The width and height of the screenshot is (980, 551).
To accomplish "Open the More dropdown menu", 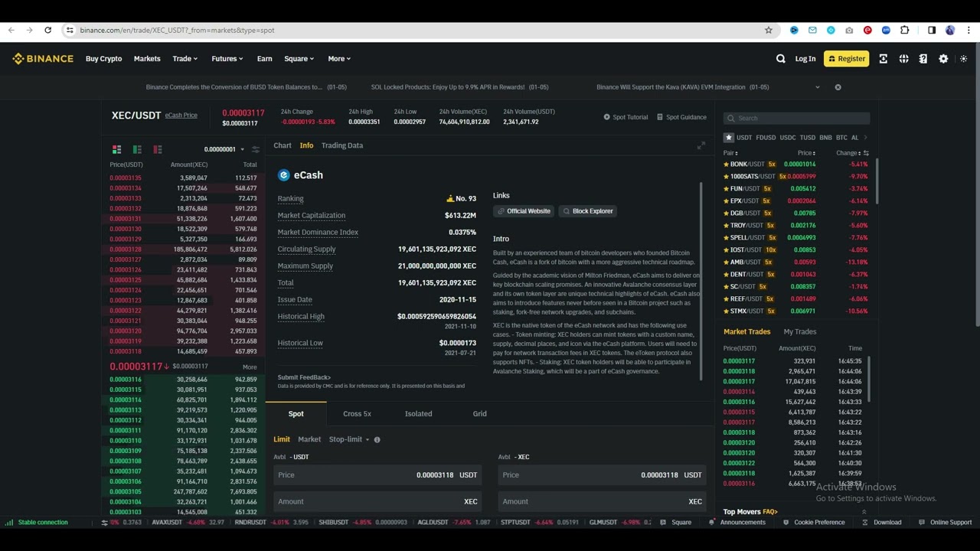I will [339, 59].
